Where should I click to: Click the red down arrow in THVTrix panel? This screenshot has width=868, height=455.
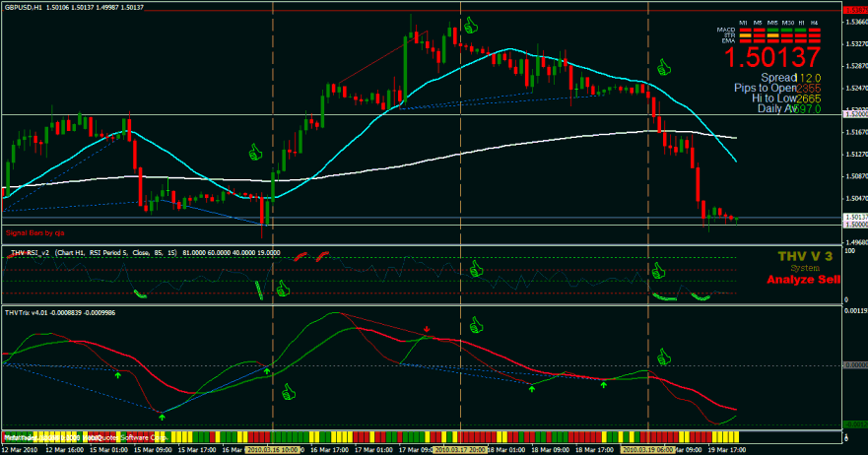pos(427,329)
